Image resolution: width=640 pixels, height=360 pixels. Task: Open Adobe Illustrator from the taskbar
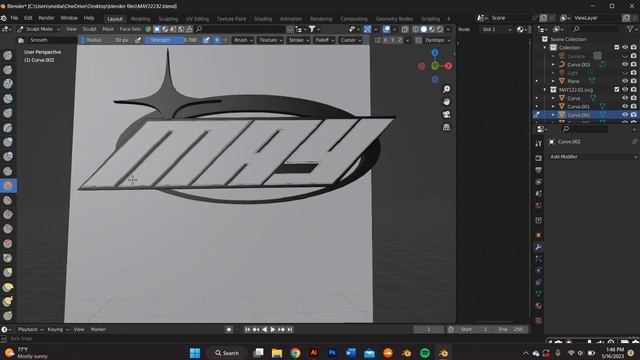pyautogui.click(x=314, y=353)
